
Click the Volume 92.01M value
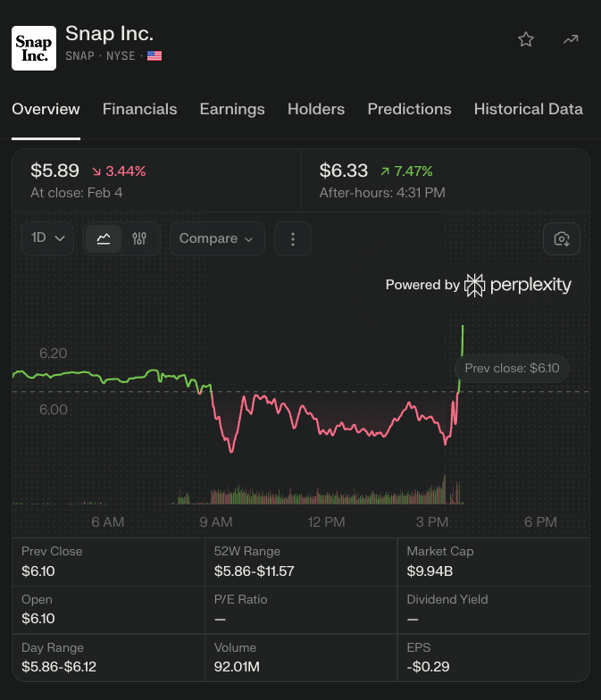[237, 667]
